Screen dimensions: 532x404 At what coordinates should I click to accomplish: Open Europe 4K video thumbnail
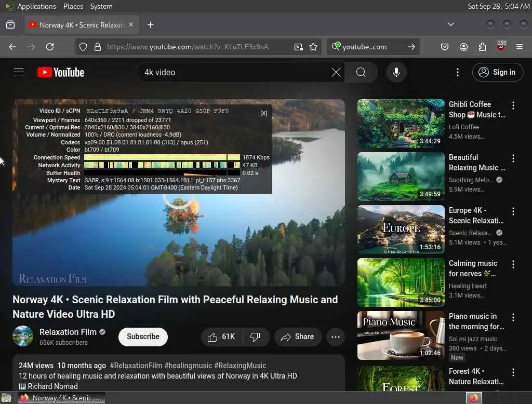pos(401,230)
